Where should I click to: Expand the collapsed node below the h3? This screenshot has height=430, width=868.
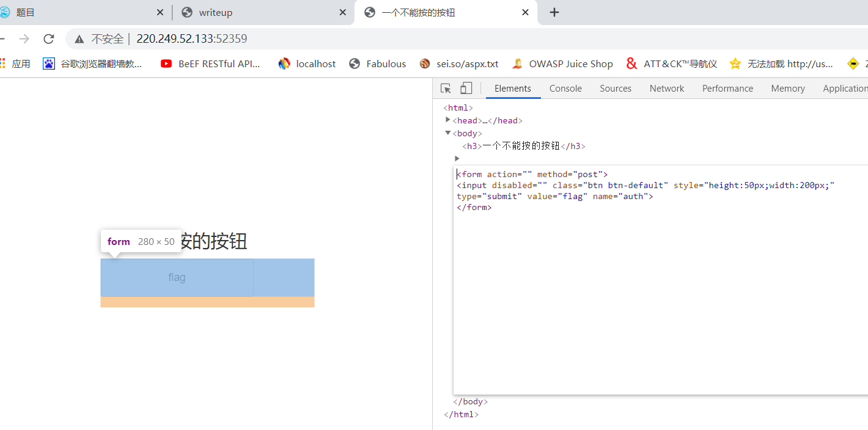457,158
